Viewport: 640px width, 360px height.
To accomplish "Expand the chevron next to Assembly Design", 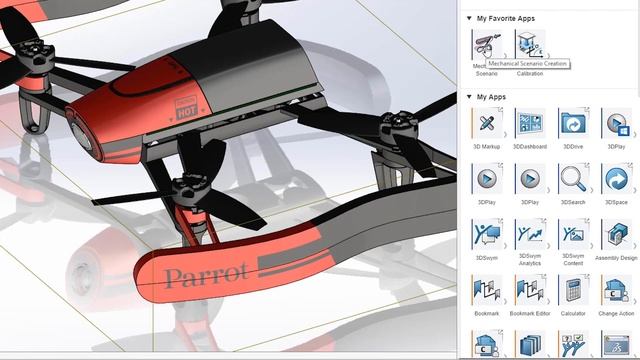I will point(635,246).
